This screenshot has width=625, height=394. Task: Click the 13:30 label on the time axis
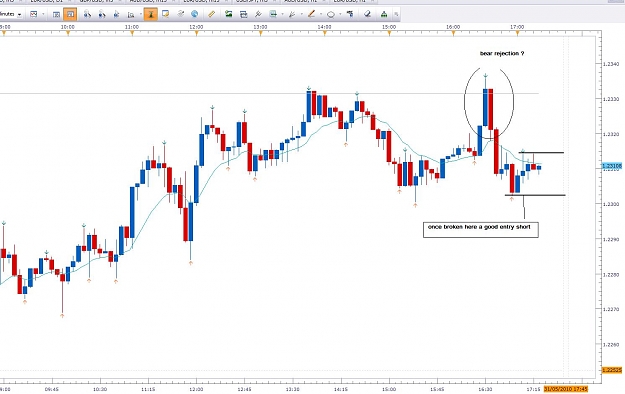[x=293, y=389]
